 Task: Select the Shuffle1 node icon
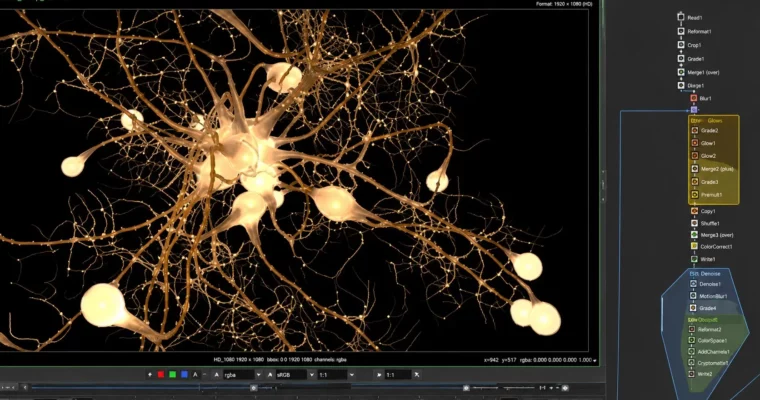[x=694, y=223]
